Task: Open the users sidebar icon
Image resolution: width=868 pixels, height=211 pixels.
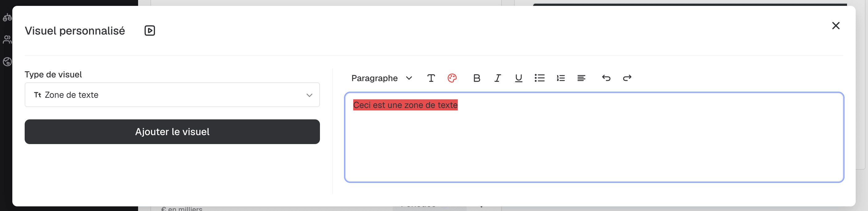Action: pos(7,39)
